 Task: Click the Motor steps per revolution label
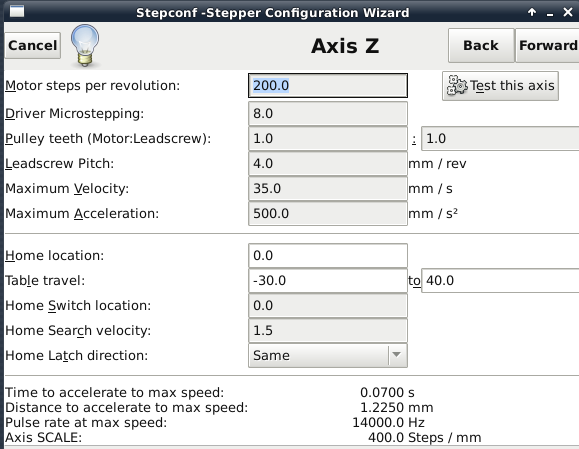[x=92, y=86]
